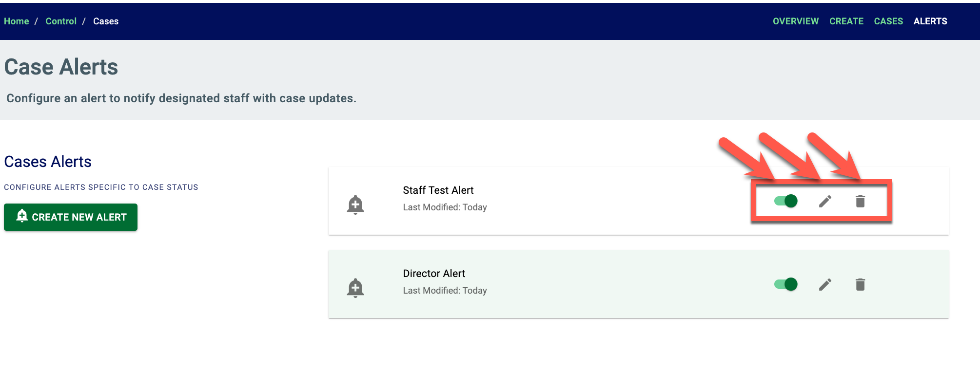
Task: Select the Staff Test Alert title
Action: pos(438,190)
